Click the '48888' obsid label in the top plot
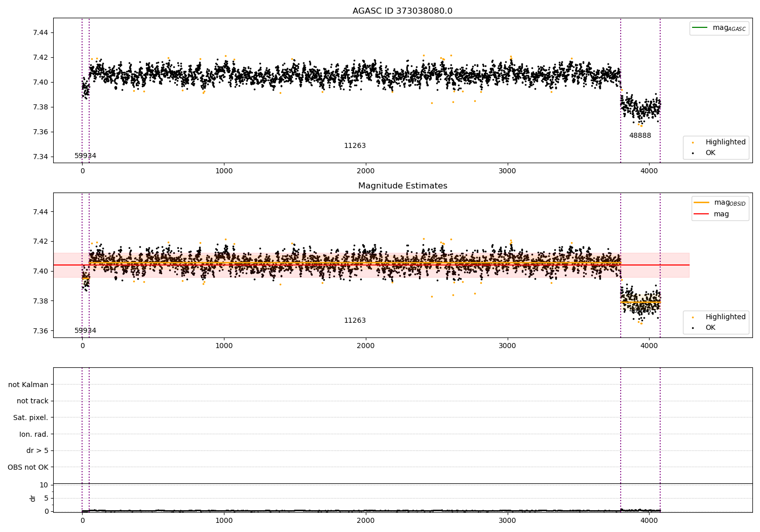Image resolution: width=760 pixels, height=532 pixels. click(x=640, y=136)
